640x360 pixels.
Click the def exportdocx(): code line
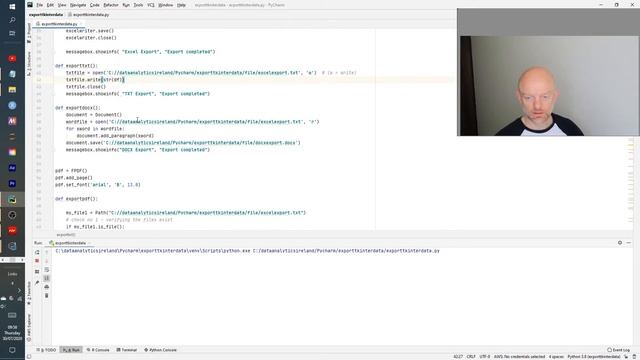pos(78,108)
